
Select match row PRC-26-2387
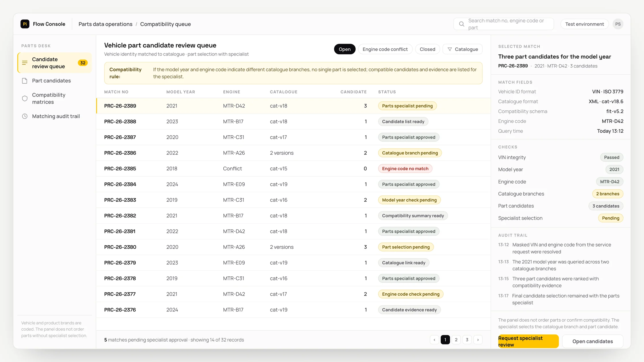tap(293, 137)
